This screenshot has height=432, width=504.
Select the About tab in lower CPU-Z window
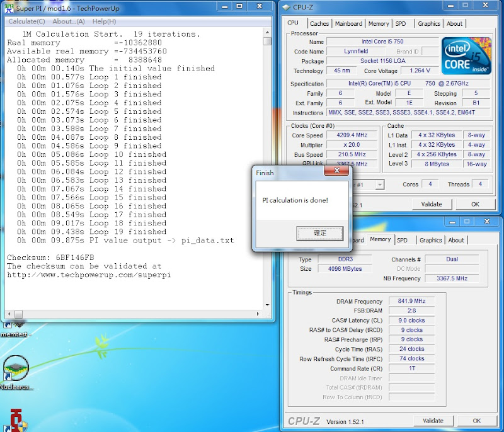tap(455, 241)
